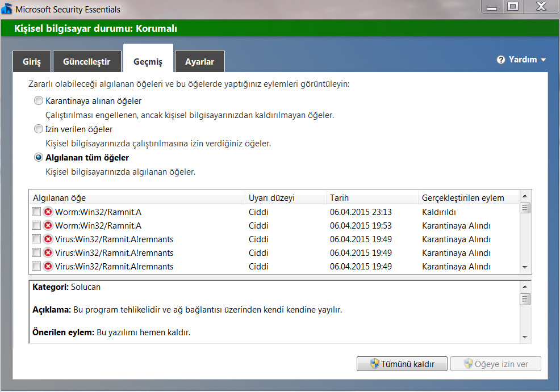Click the Öğeye izin ver button

496,364
